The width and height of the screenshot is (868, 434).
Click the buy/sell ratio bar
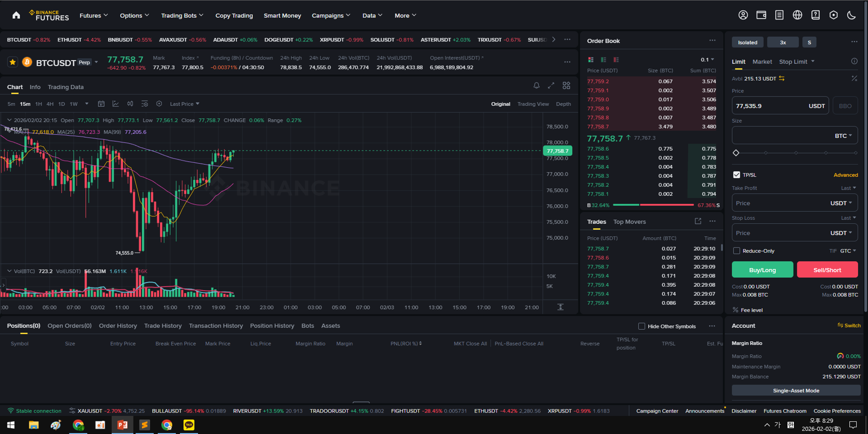653,205
